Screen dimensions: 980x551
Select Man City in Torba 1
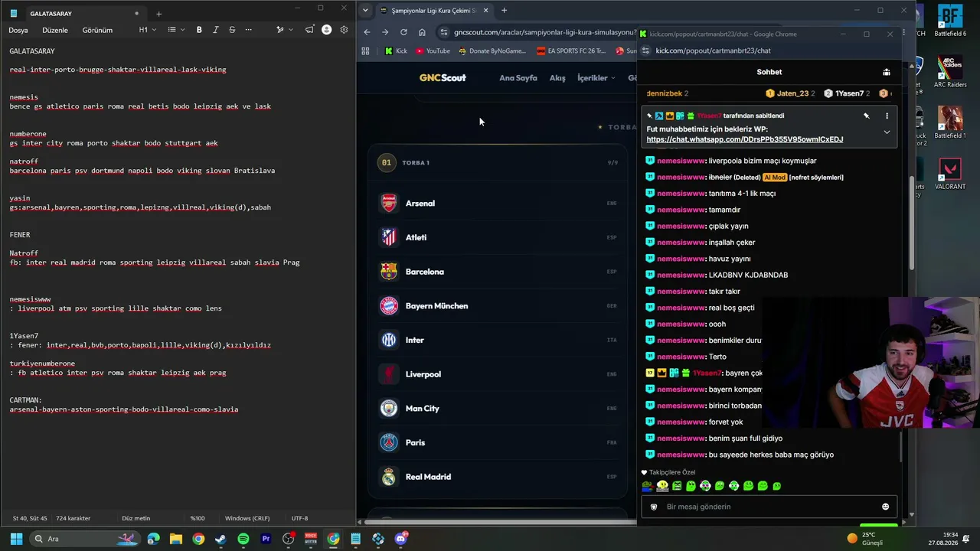pos(498,409)
